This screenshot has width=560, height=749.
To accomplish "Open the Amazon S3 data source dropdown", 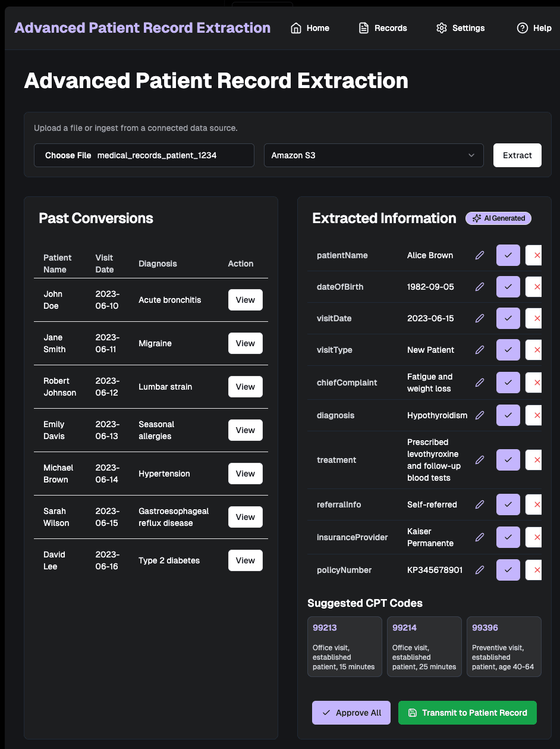I will (x=373, y=155).
